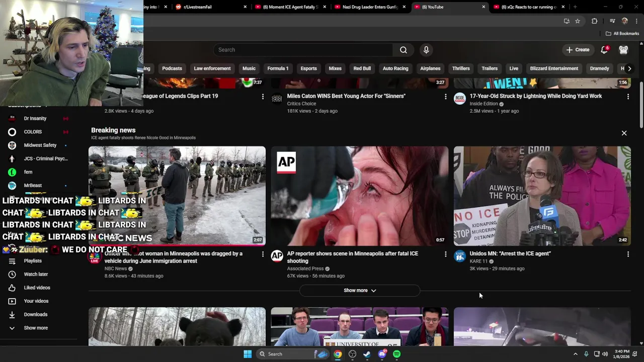Visit the Critics Choice channel name
Screen dimensions: 644x362
pos(301,104)
